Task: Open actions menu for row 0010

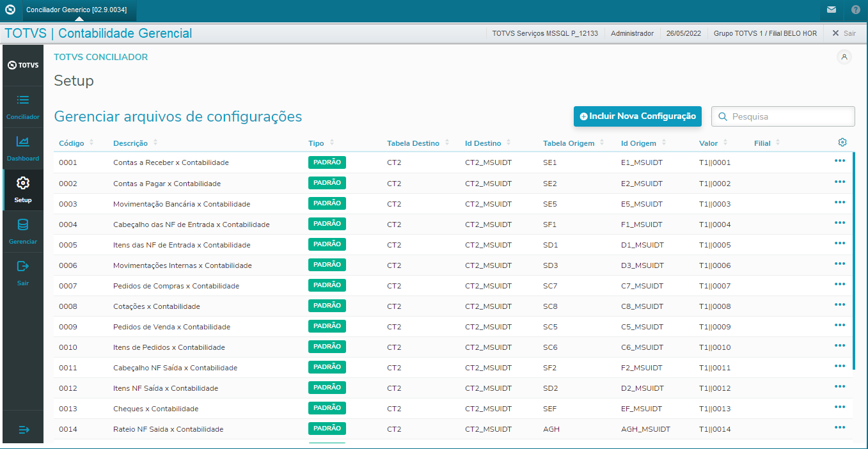Action: point(840,345)
